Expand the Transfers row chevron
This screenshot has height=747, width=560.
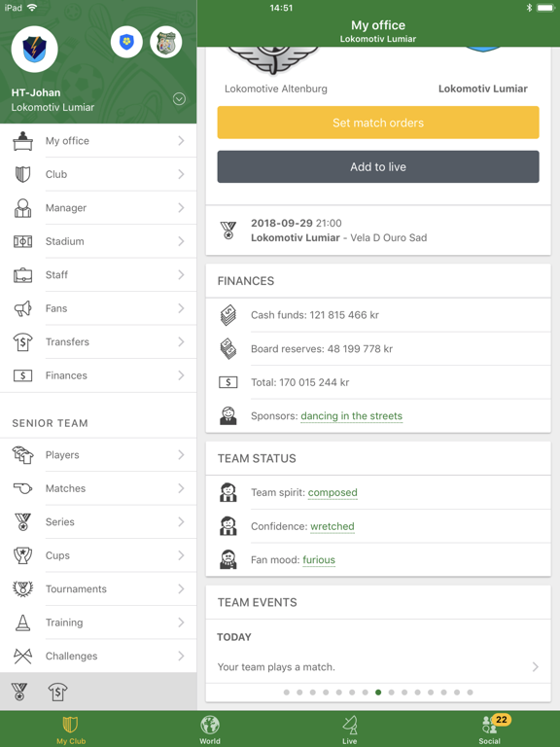click(181, 342)
